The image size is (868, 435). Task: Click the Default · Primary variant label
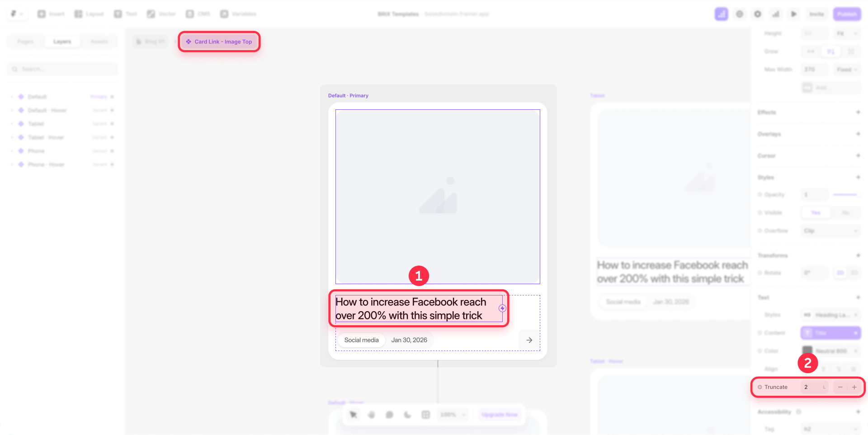click(x=348, y=96)
